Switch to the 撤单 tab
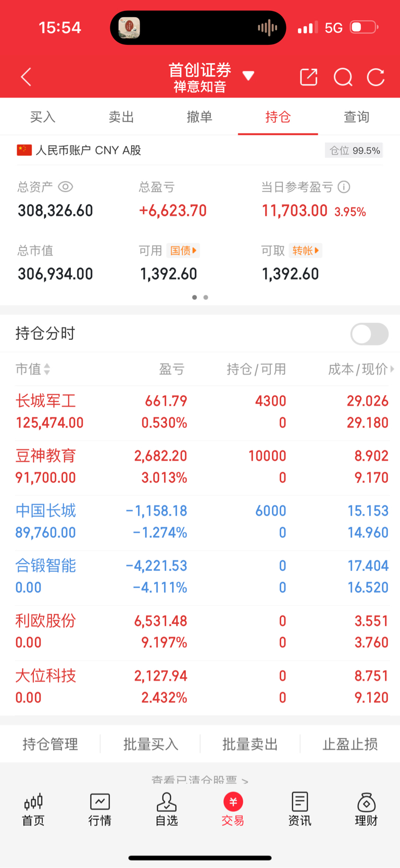The width and height of the screenshot is (400, 868). [x=199, y=117]
